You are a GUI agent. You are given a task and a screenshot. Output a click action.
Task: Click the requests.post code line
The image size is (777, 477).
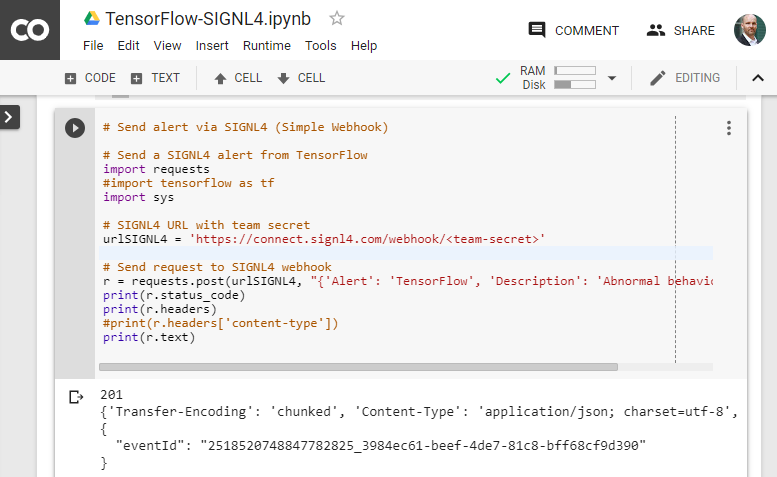point(407,281)
